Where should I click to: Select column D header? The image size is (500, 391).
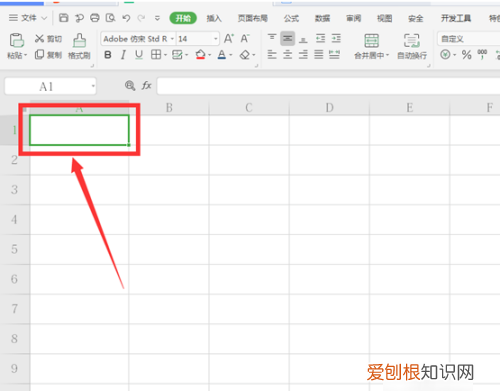[329, 108]
